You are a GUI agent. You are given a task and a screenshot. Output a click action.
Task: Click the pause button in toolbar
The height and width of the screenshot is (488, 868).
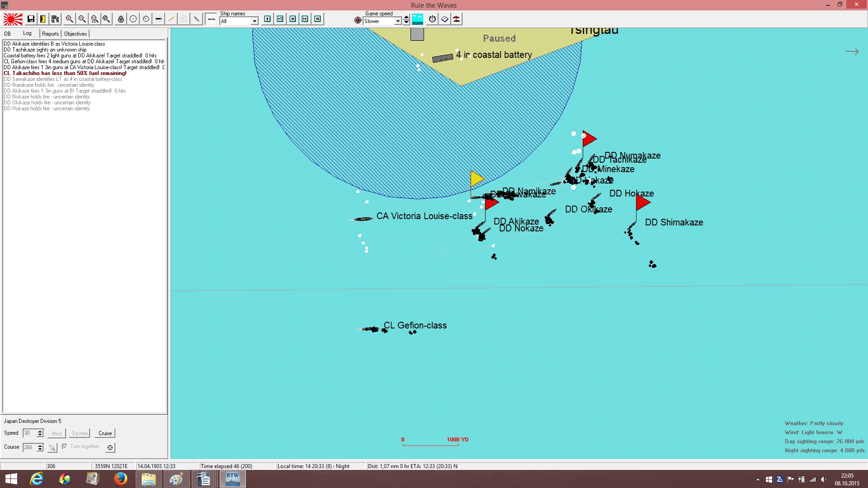pyautogui.click(x=318, y=19)
